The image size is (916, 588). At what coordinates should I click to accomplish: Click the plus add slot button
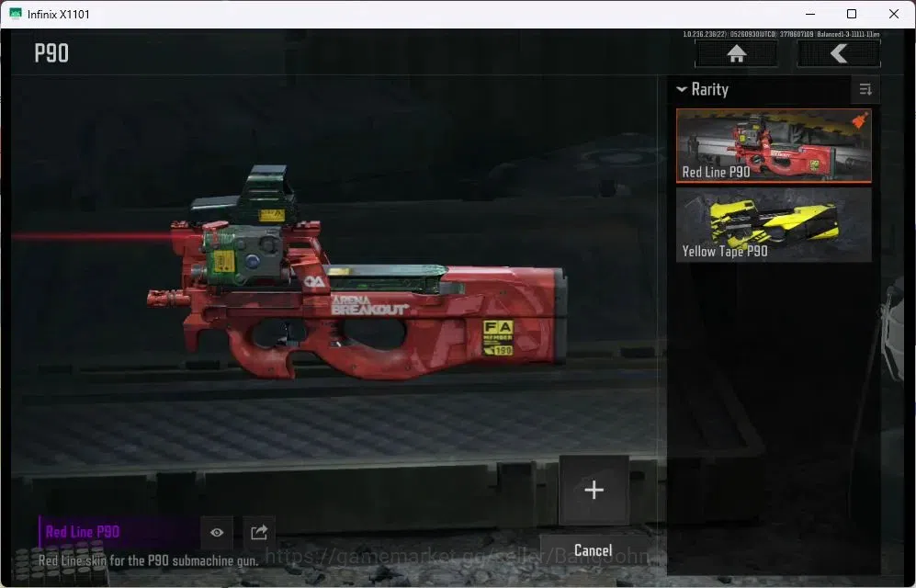point(594,490)
